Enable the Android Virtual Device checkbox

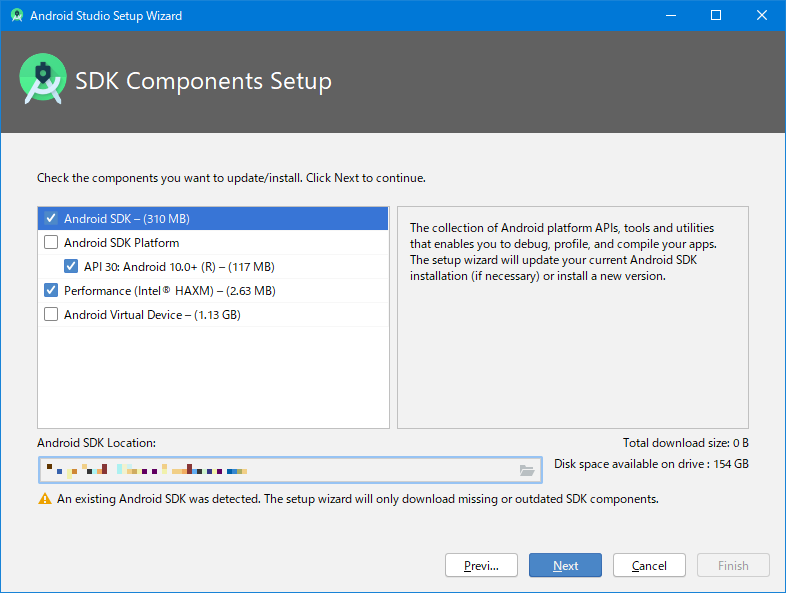[x=51, y=315]
